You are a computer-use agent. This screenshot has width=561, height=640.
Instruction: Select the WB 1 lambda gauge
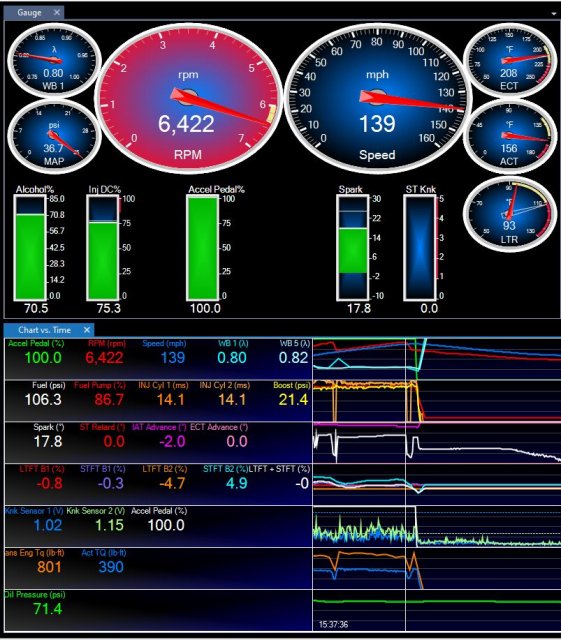point(54,60)
